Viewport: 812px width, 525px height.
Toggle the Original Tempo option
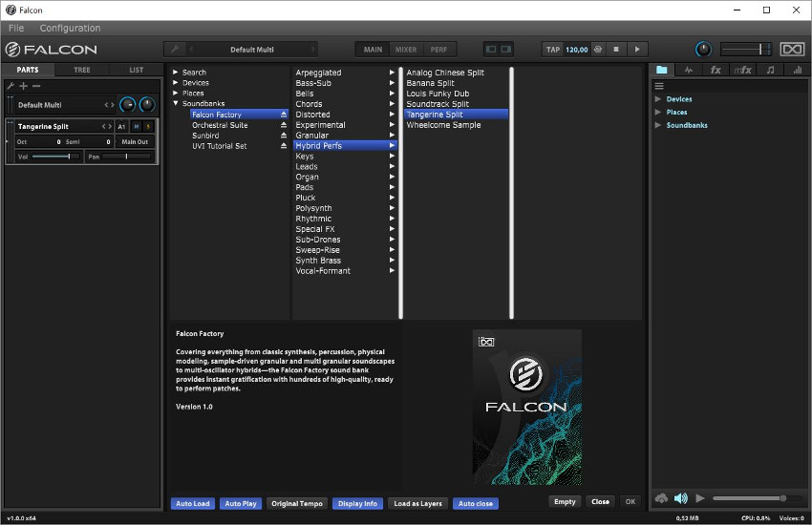click(297, 503)
